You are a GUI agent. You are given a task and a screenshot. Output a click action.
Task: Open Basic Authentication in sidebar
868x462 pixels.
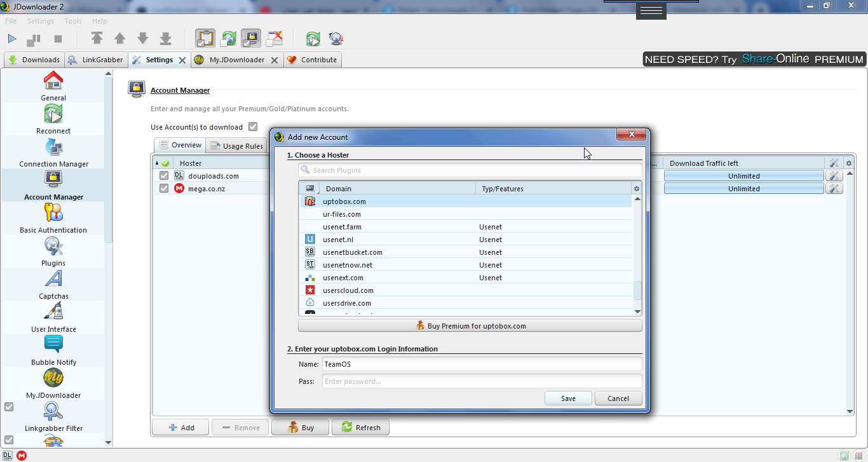[x=53, y=218]
